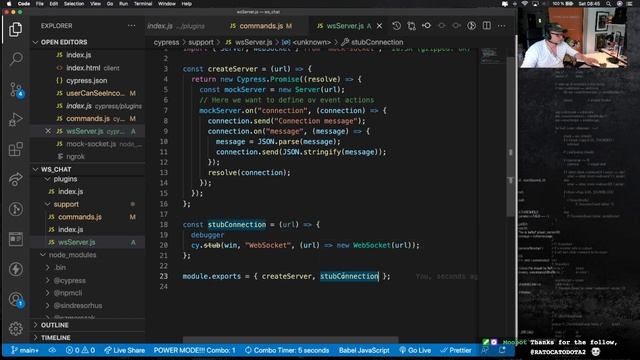
Task: Click Go Live in the status bar
Action: tap(415, 350)
